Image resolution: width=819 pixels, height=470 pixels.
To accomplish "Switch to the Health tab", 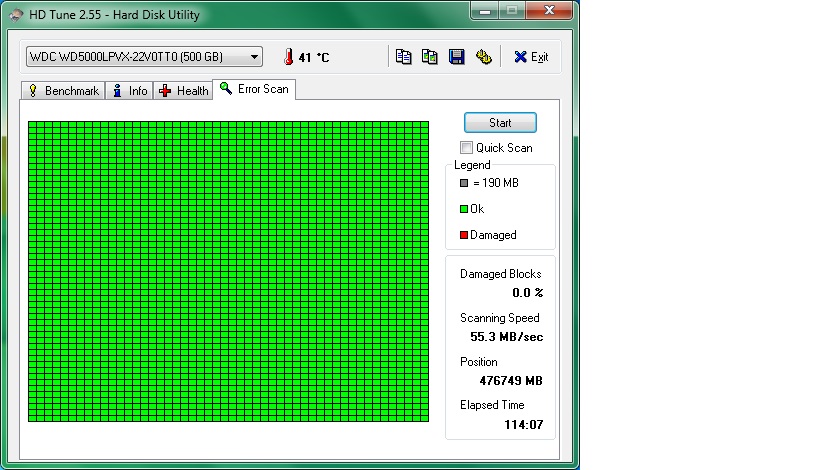I will pyautogui.click(x=183, y=91).
